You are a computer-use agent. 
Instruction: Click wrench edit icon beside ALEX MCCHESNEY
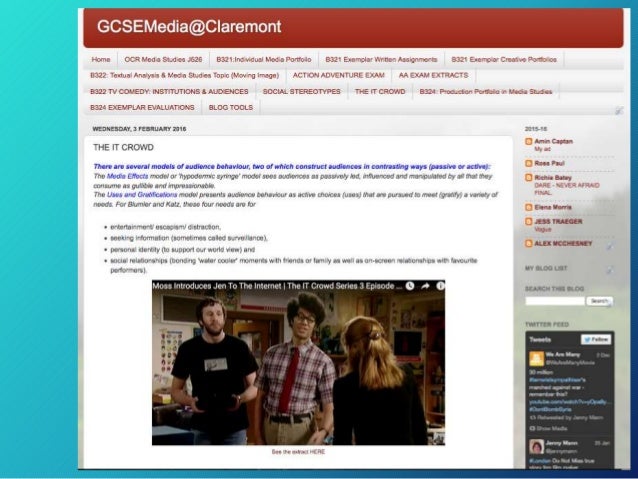(x=610, y=246)
